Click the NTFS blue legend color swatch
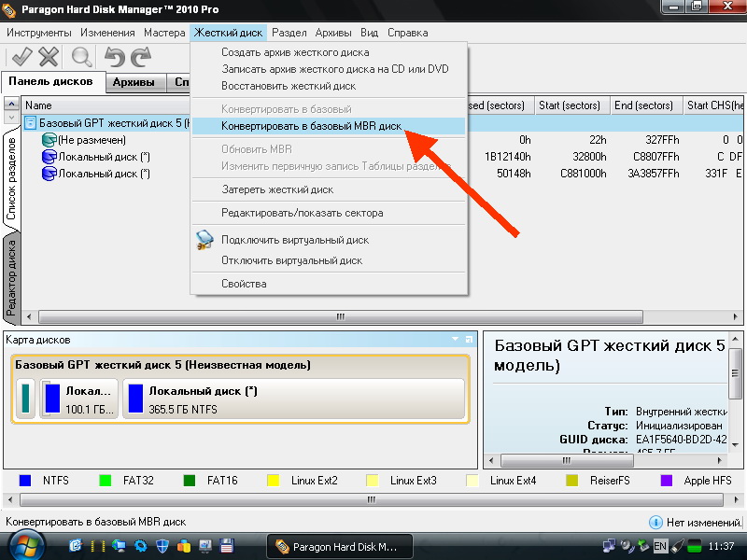Viewport: 747px width, 560px height. (25, 481)
